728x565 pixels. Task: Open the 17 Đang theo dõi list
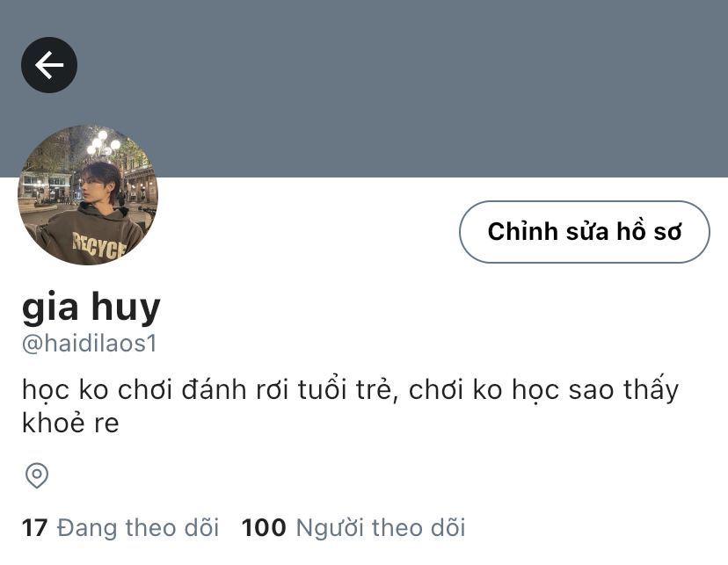(x=120, y=528)
